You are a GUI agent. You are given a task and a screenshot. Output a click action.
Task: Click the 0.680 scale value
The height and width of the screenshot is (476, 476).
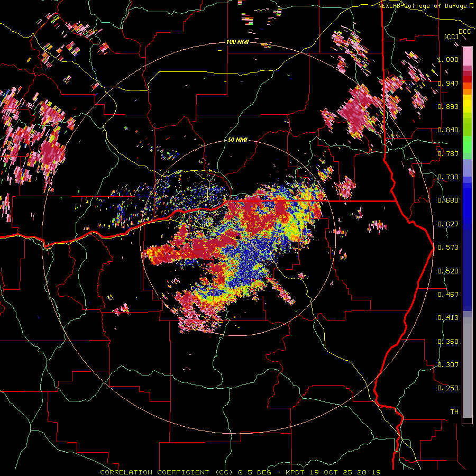(448, 200)
